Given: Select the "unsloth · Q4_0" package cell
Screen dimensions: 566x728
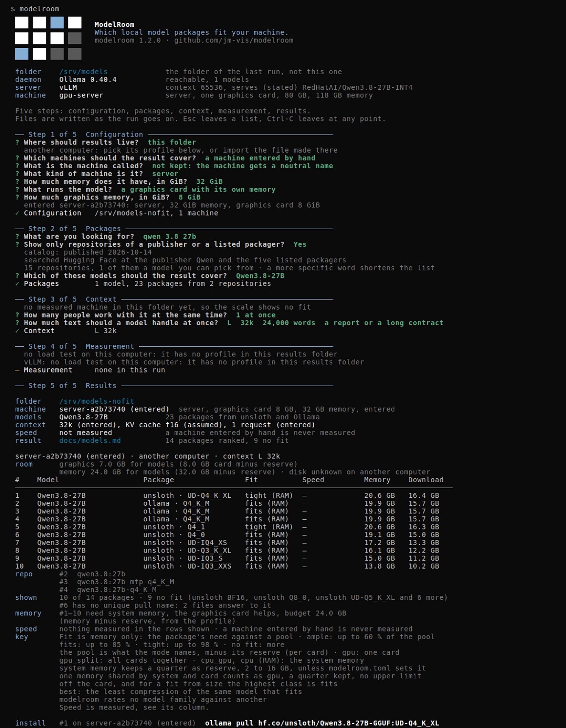Looking at the screenshot, I should (x=174, y=534).
